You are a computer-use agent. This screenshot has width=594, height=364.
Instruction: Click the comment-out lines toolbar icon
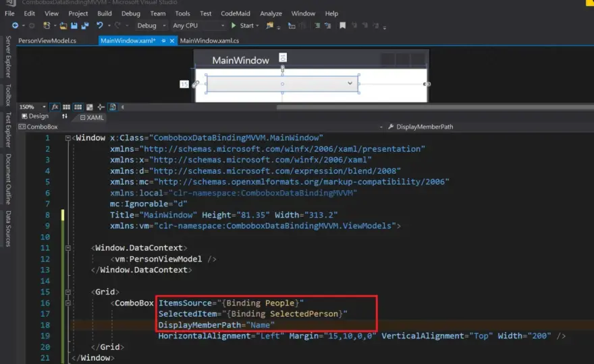317,26
